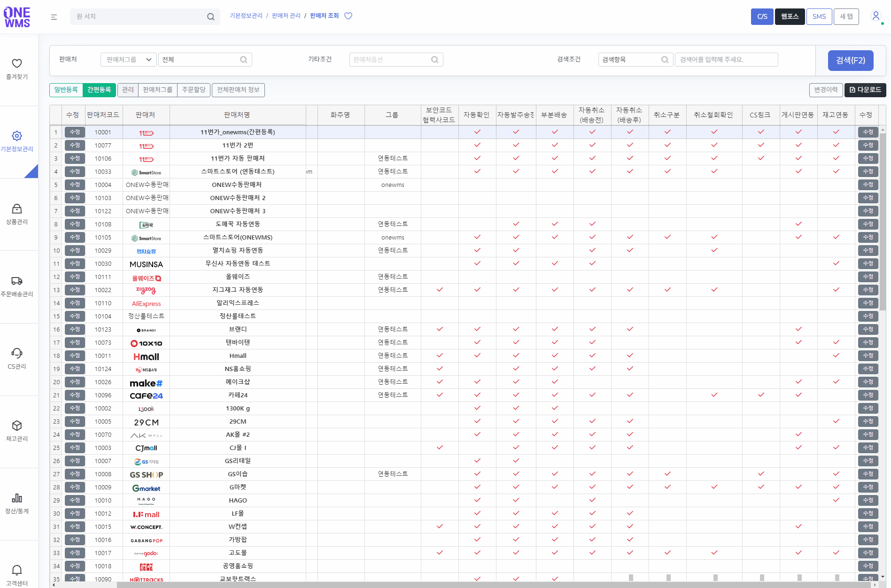Add page to favorites via breadcrumb heart
Image resolution: width=891 pixels, height=588 pixels.
(x=348, y=16)
